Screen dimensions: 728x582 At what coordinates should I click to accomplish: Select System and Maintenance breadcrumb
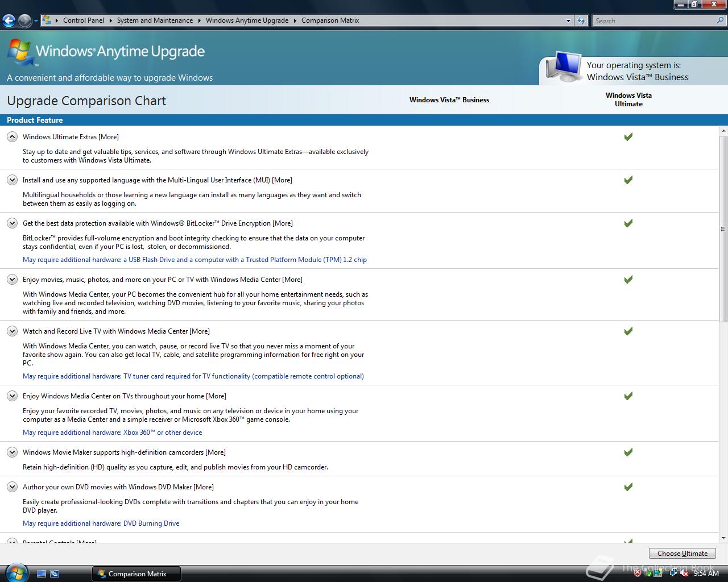tap(155, 20)
